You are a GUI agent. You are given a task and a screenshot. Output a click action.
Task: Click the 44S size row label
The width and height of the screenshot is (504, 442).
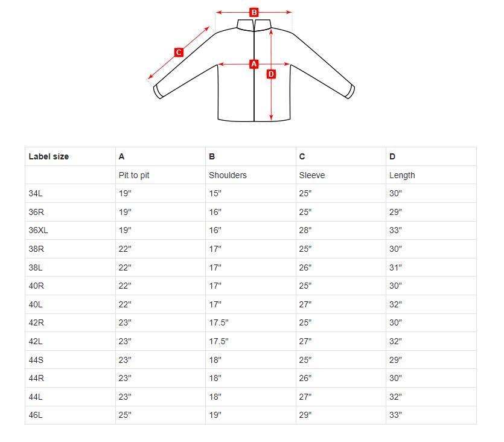click(x=36, y=360)
